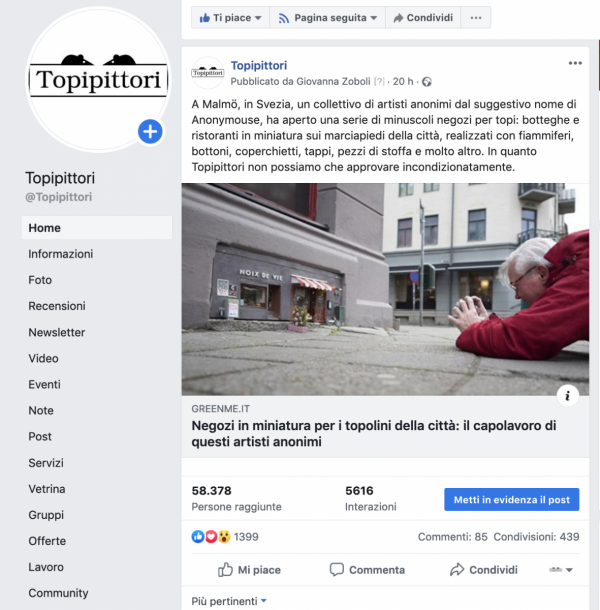Click the info icon on the link image
This screenshot has height=610, width=600.
(568, 396)
